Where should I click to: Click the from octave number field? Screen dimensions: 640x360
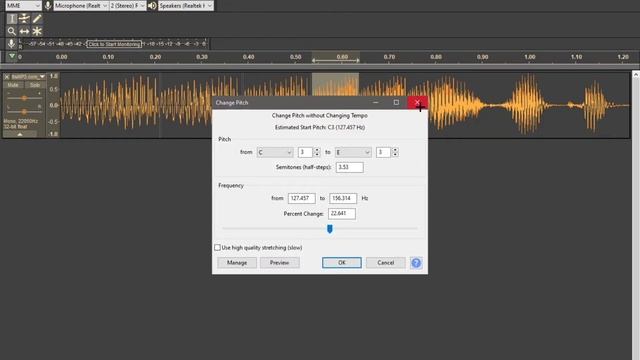coord(305,152)
